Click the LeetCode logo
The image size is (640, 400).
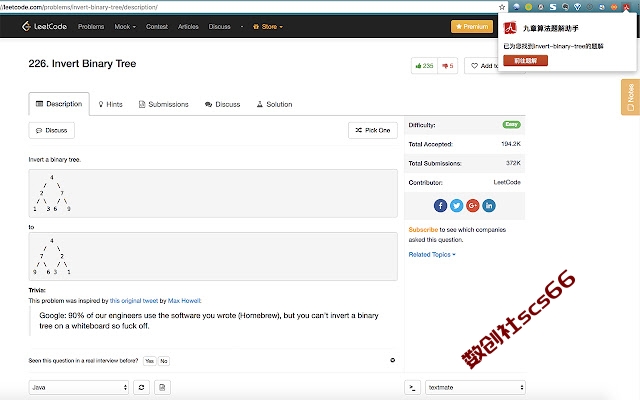click(x=44, y=27)
